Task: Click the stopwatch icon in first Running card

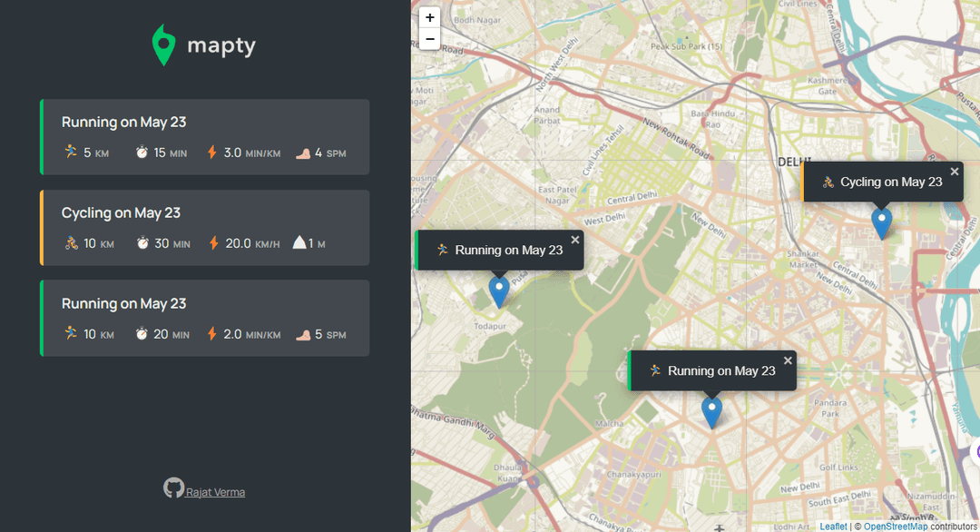Action: [142, 152]
